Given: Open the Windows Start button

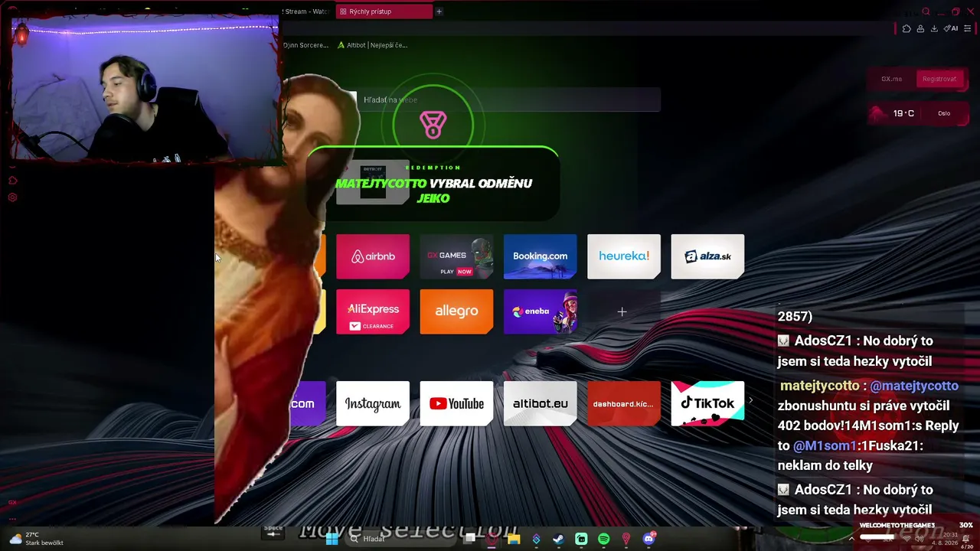Looking at the screenshot, I should point(332,539).
